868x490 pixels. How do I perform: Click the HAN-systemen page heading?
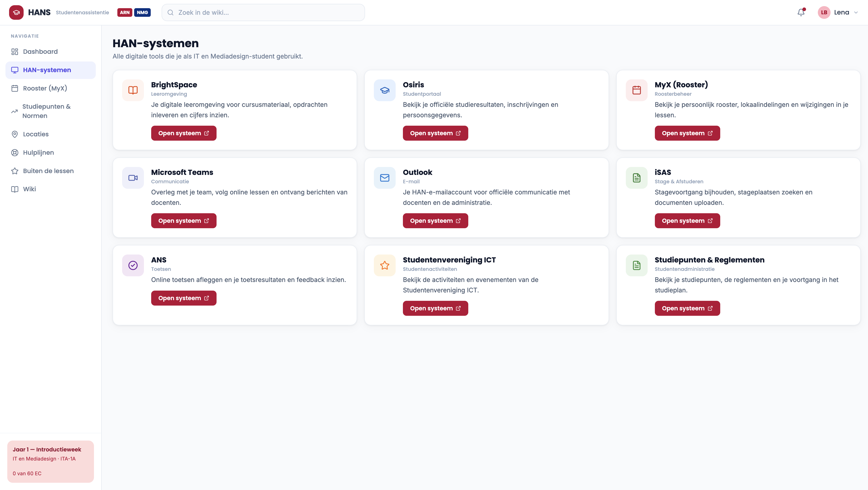click(156, 44)
